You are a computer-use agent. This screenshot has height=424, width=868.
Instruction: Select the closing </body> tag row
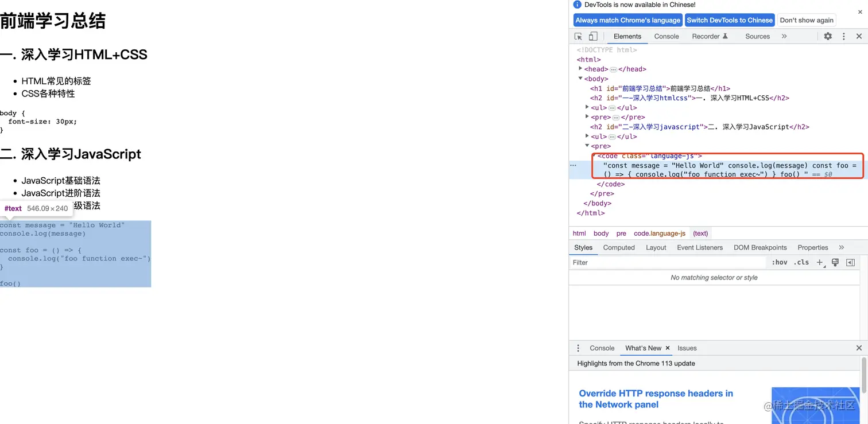click(x=597, y=203)
